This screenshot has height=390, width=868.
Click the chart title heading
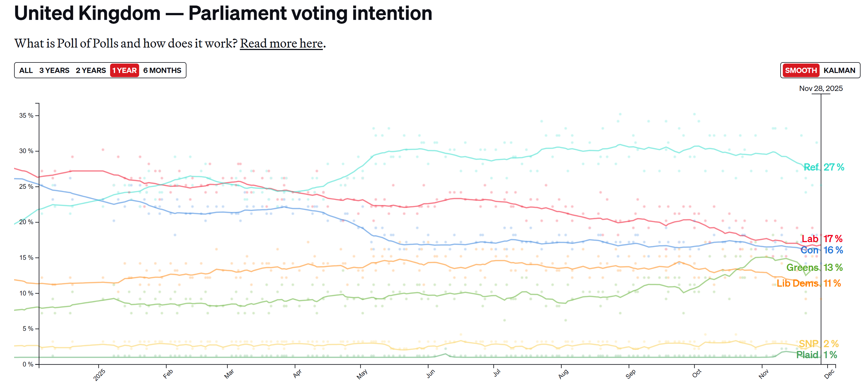(x=223, y=14)
